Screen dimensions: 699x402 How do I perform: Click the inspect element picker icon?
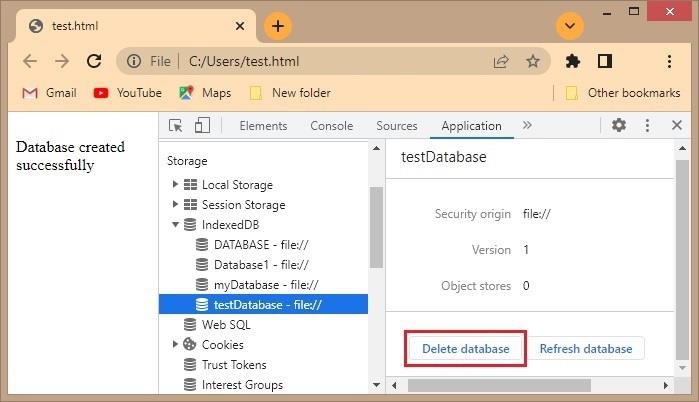(x=176, y=126)
